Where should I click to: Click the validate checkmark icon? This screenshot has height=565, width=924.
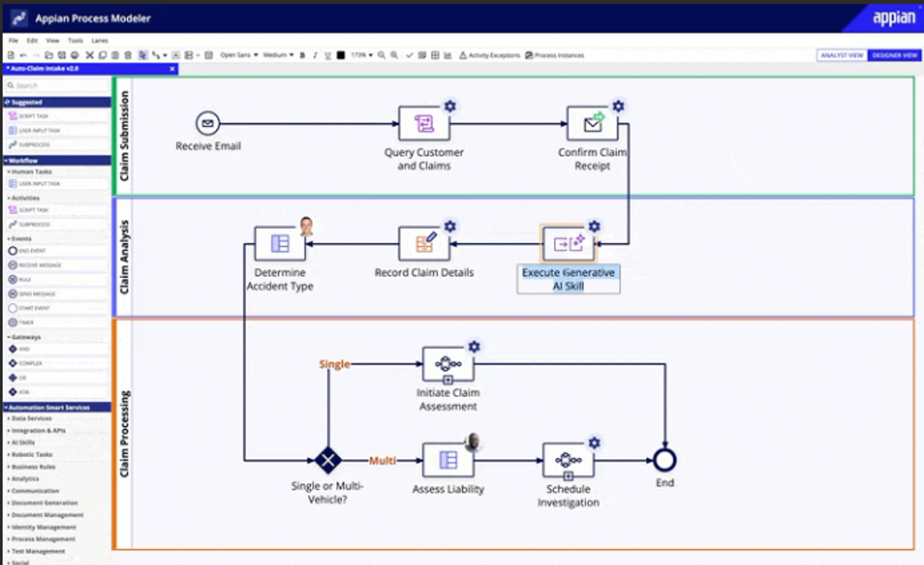pyautogui.click(x=409, y=55)
